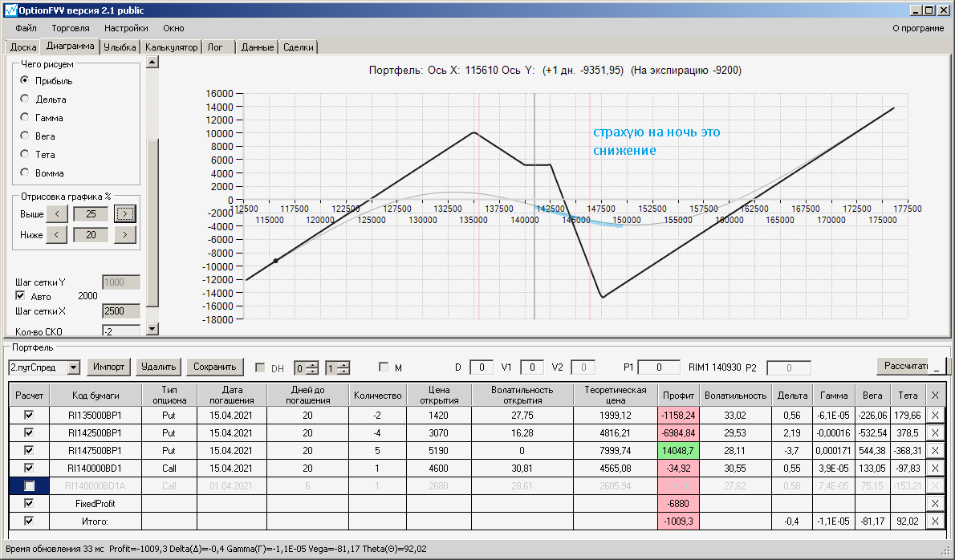Click the X button in the Итого row
The height and width of the screenshot is (560, 955).
935,521
